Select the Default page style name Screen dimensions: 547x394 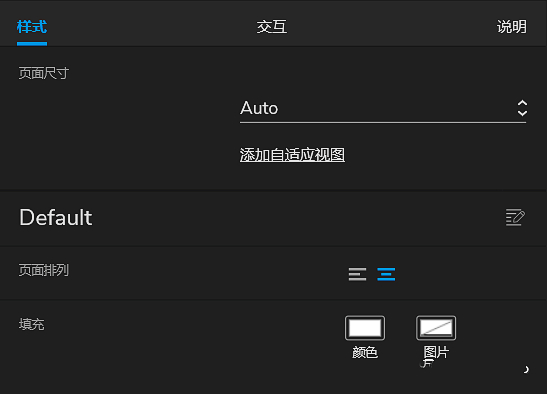pos(56,217)
